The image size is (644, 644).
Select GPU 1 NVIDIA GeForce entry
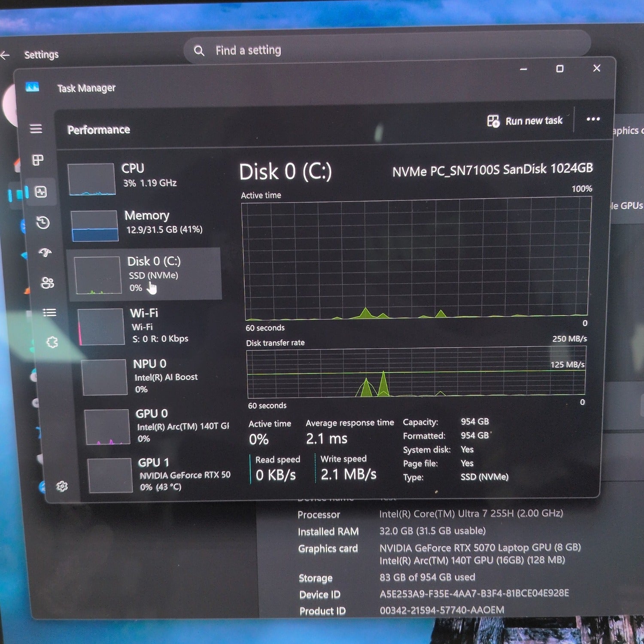pyautogui.click(x=160, y=475)
